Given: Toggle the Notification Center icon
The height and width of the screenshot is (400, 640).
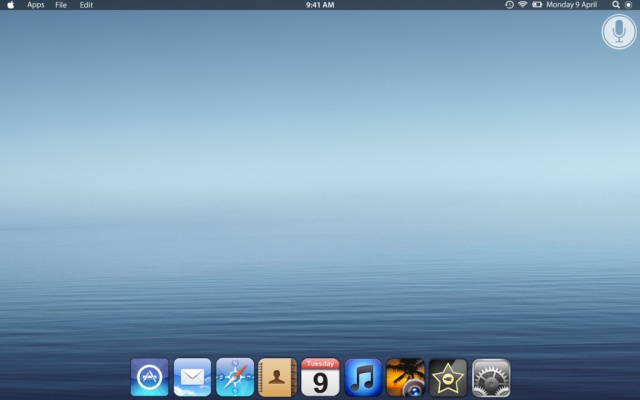Looking at the screenshot, I should coord(629,5).
